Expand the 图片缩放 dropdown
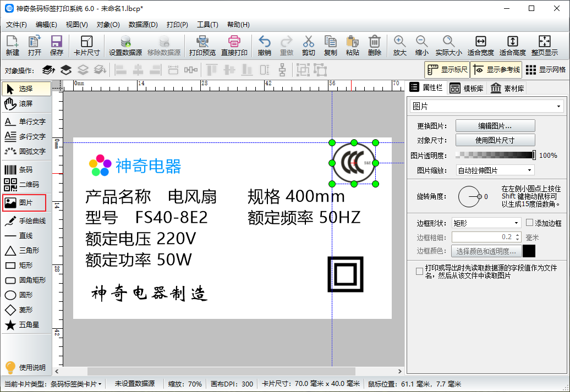Image resolution: width=570 pixels, height=392 pixels. (495, 170)
